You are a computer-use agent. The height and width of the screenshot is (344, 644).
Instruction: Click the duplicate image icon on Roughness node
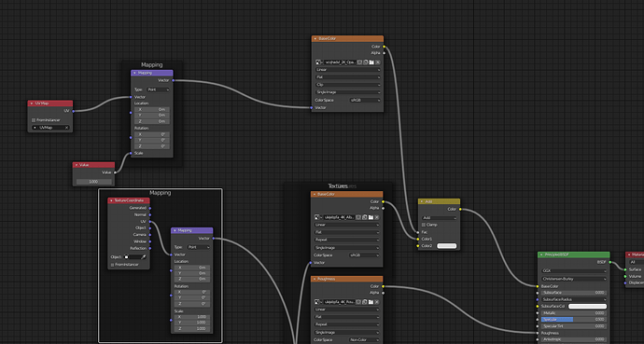(x=365, y=302)
